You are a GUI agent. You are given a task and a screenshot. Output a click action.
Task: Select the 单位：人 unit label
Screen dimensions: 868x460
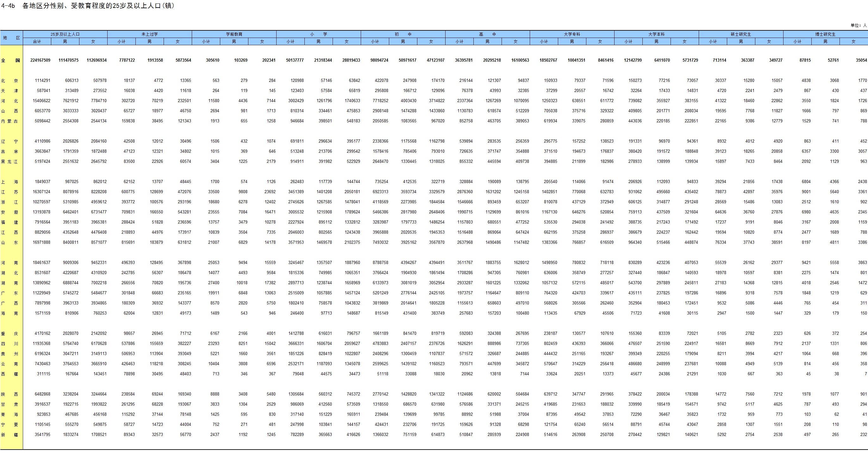(x=858, y=25)
